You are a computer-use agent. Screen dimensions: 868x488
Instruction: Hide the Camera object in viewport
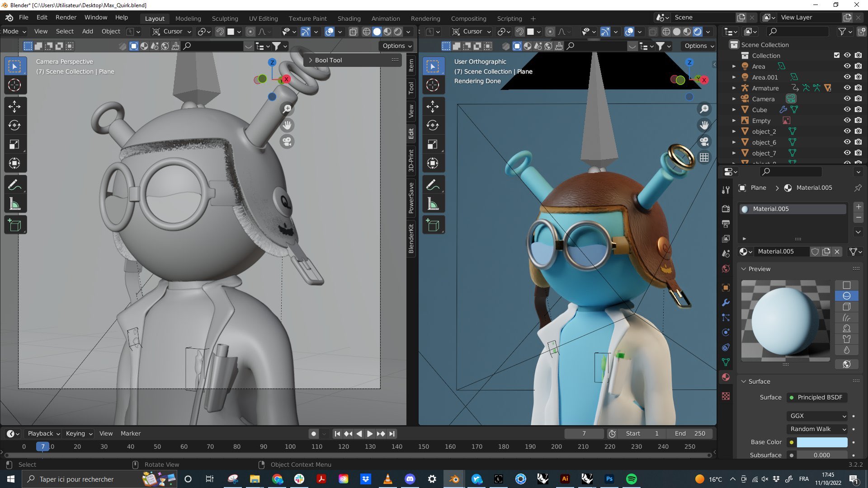tap(847, 99)
